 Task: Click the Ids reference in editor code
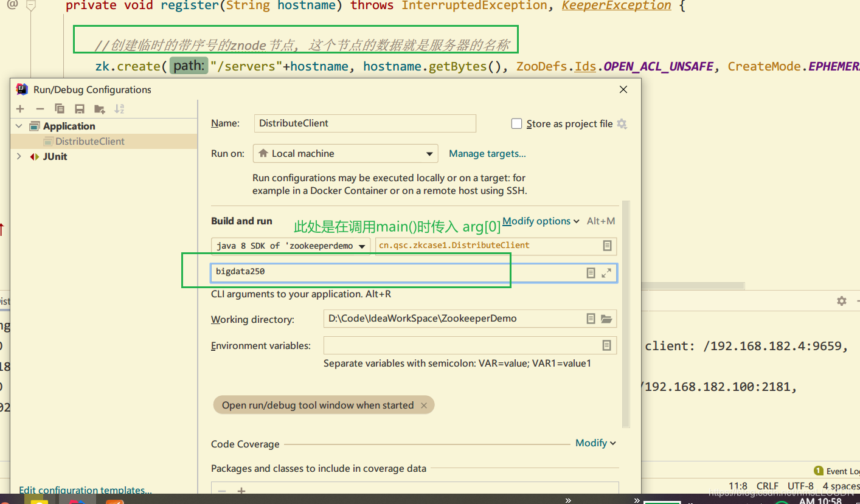coord(585,66)
